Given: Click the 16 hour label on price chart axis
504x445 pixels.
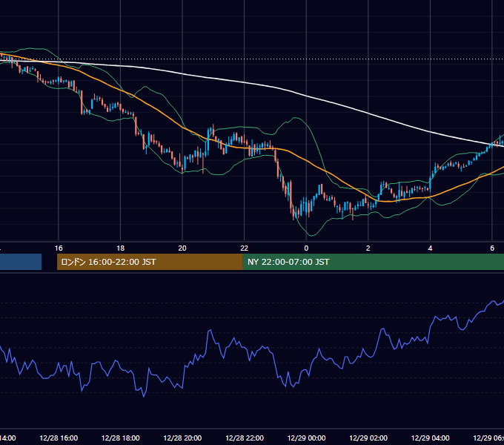Looking at the screenshot, I should [x=59, y=248].
